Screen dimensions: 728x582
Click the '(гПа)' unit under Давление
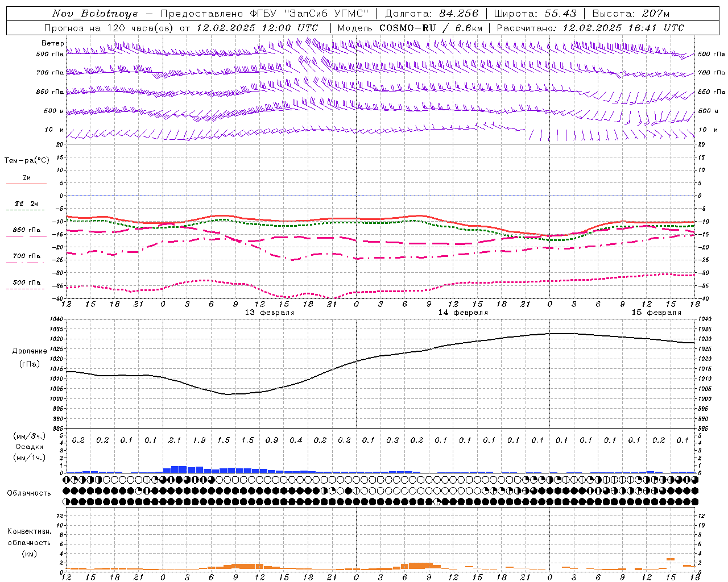30,364
